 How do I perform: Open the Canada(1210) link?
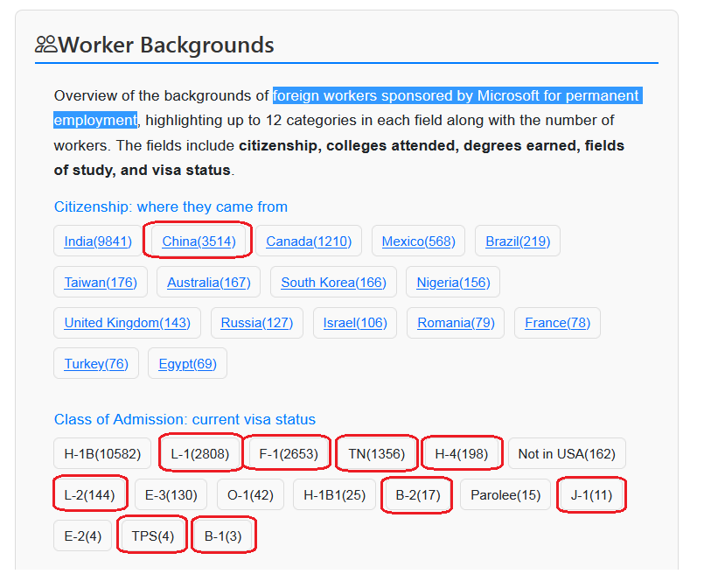click(x=309, y=241)
